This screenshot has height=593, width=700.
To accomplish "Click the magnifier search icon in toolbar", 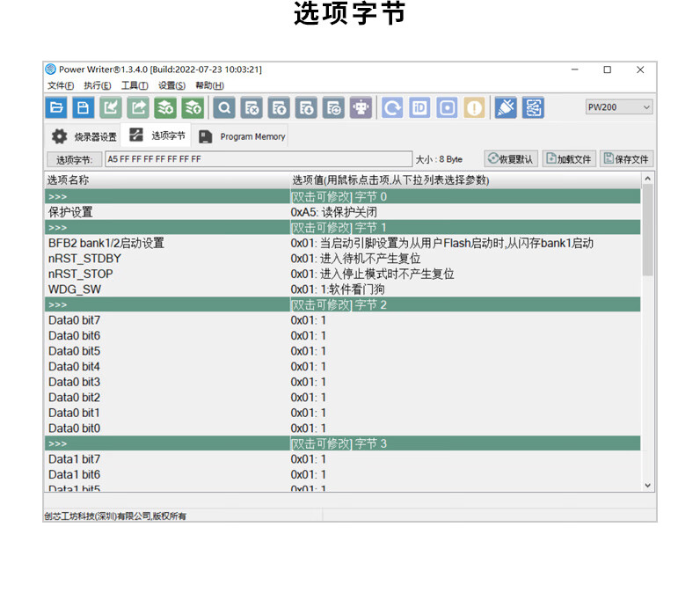I will pos(224,107).
